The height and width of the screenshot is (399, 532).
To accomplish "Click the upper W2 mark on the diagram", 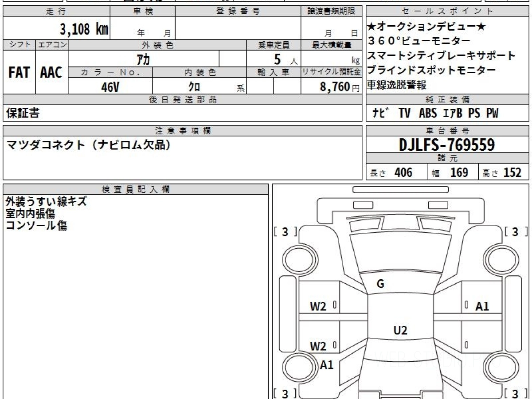I will (x=318, y=306).
